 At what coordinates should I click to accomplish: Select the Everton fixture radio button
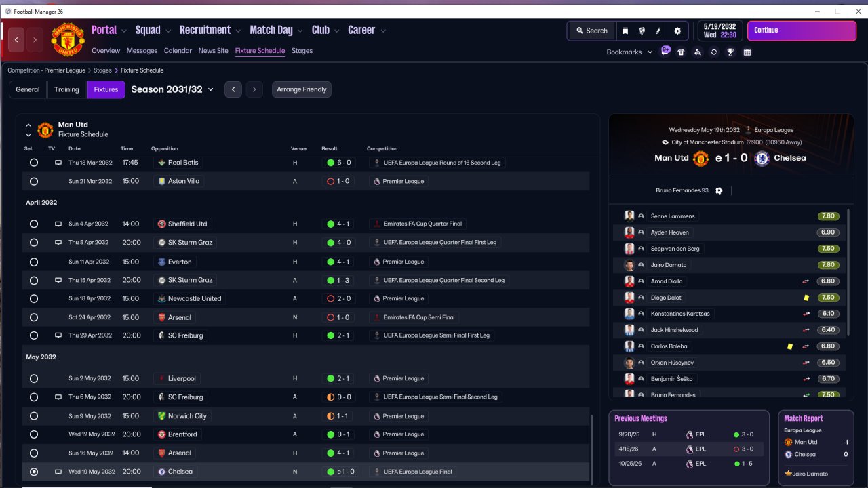[x=34, y=262]
